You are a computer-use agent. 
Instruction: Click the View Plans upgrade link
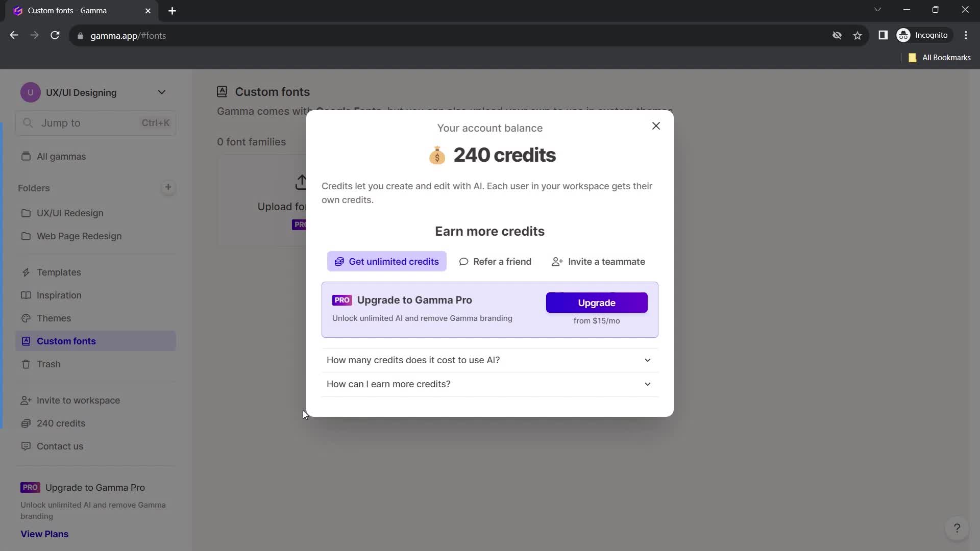click(44, 534)
